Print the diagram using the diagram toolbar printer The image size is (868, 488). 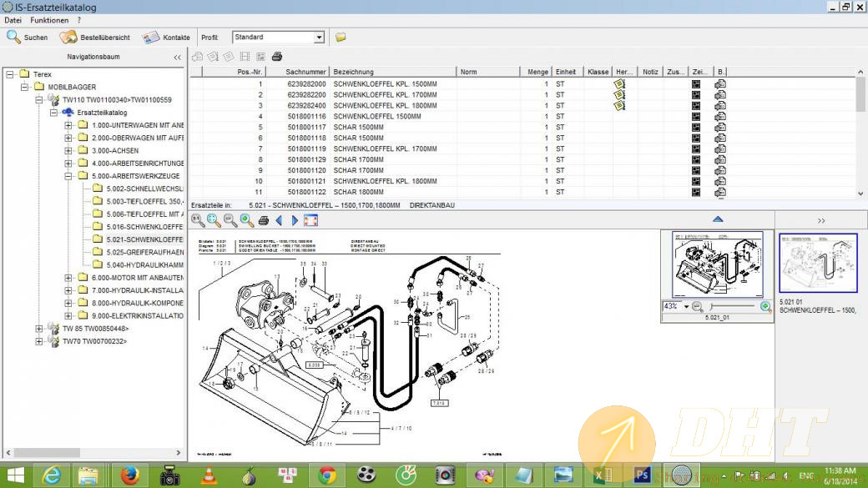pyautogui.click(x=264, y=220)
